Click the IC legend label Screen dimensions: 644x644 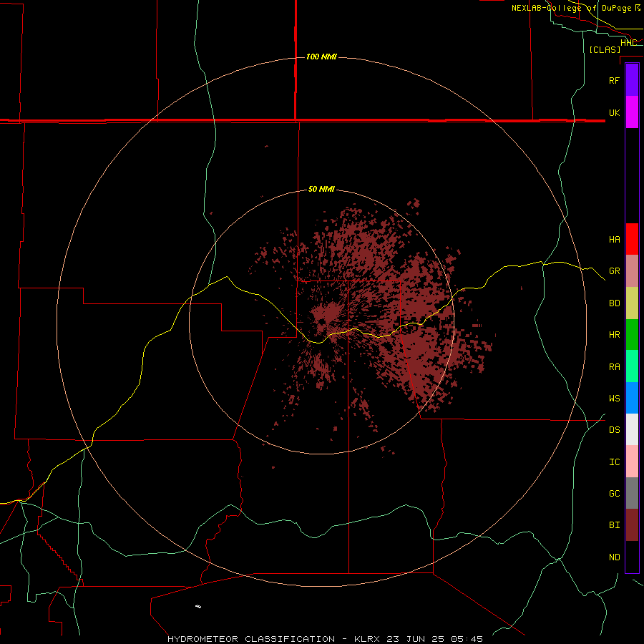coord(614,462)
